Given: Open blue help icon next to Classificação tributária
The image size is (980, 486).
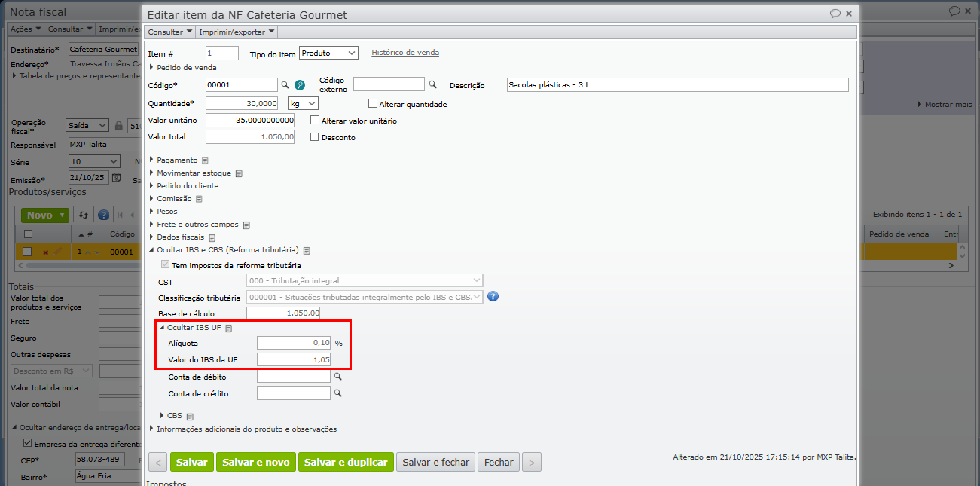Looking at the screenshot, I should 493,297.
